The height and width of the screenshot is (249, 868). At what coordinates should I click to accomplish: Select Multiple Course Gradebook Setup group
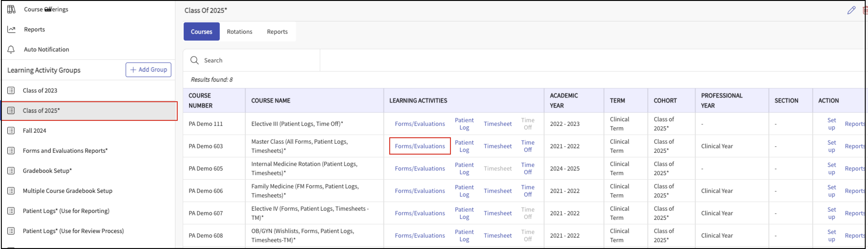pyautogui.click(x=67, y=191)
